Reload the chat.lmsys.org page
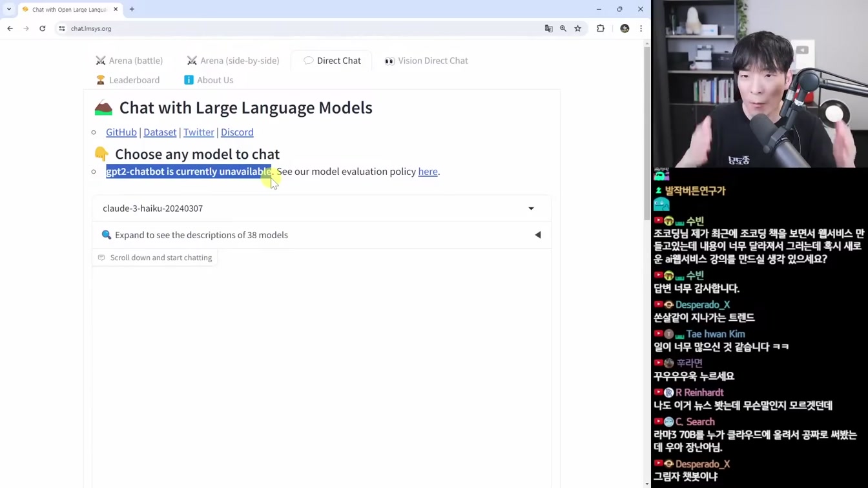The image size is (868, 488). point(43,28)
